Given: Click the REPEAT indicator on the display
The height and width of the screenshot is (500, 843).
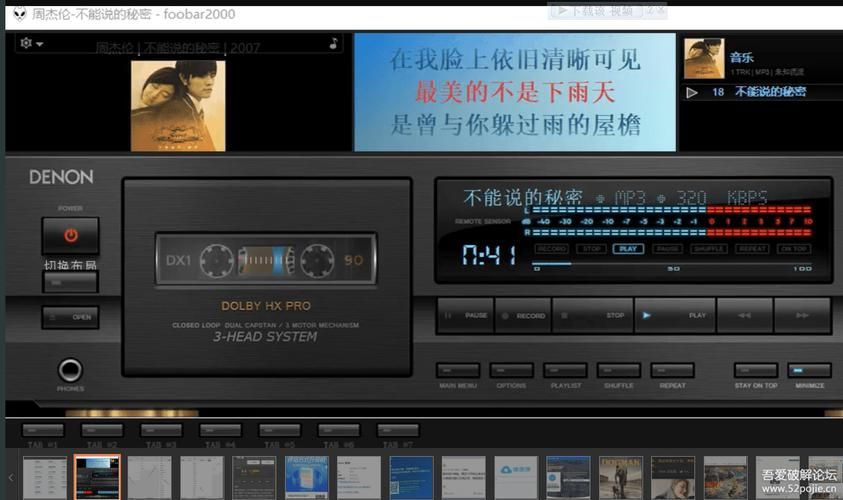Looking at the screenshot, I should pos(752,249).
